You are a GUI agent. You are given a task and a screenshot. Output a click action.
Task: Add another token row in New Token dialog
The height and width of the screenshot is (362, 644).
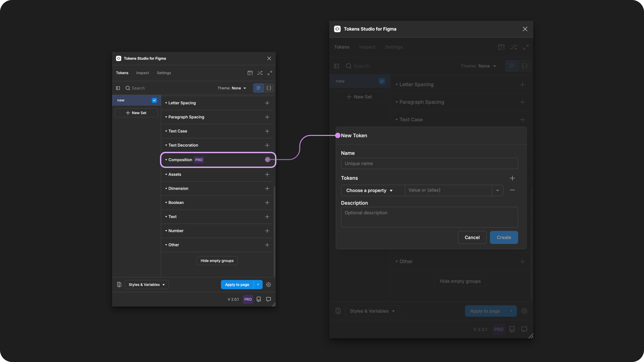click(x=512, y=178)
